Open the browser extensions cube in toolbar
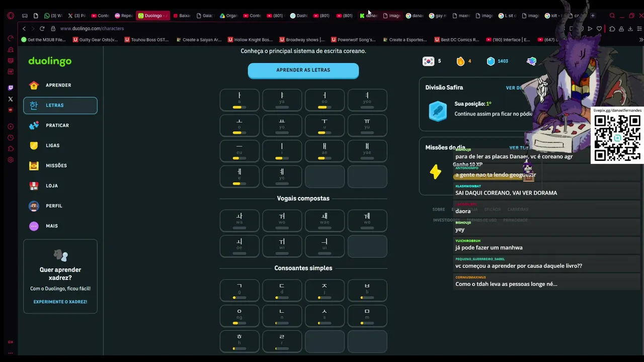This screenshot has height=362, width=644. pos(611,29)
